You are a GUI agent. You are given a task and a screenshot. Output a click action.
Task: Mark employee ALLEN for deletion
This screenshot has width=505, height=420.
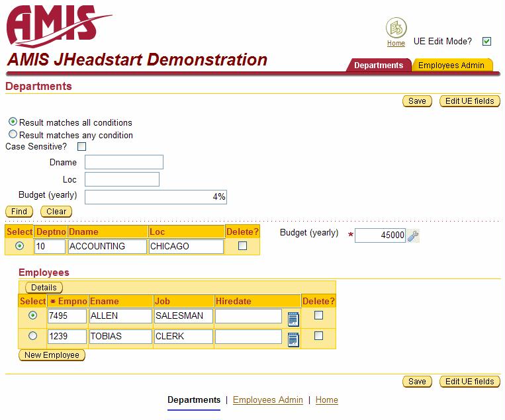[318, 315]
